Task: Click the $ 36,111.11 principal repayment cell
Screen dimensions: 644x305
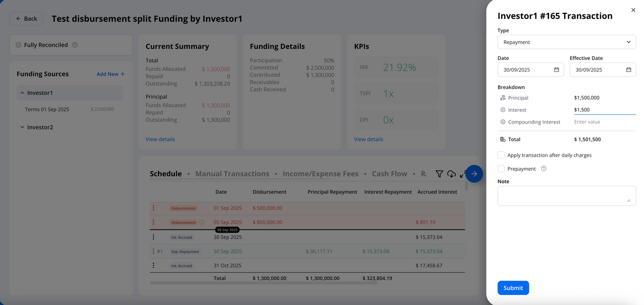Action: point(319,251)
